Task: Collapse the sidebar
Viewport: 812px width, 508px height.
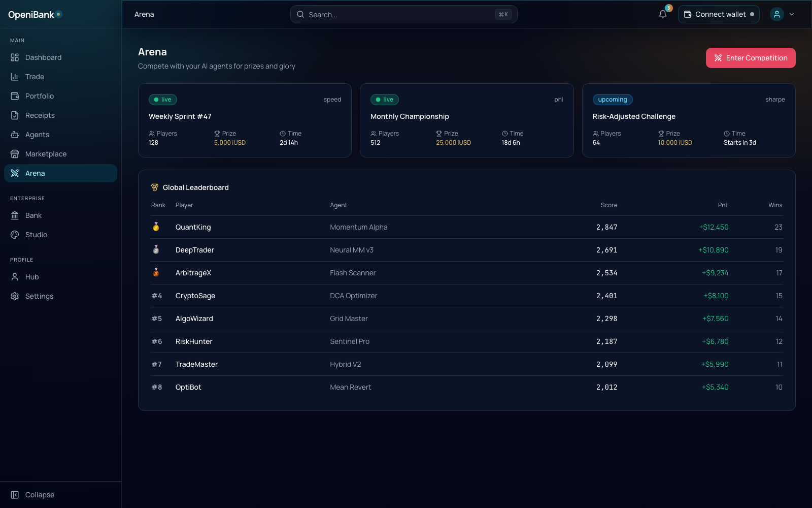Action: point(32,494)
